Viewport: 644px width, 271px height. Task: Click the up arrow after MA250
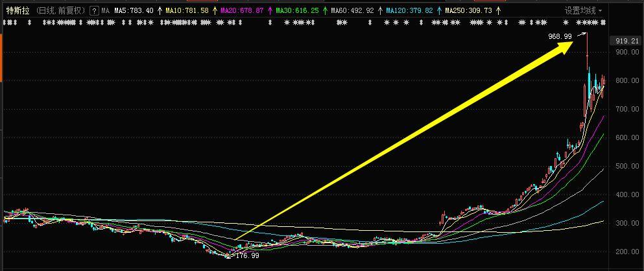point(498,10)
